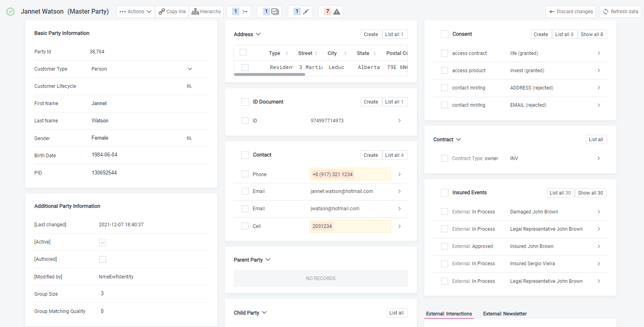644x327 pixels.
Task: Toggle the Authored checkbox
Action: (x=103, y=260)
